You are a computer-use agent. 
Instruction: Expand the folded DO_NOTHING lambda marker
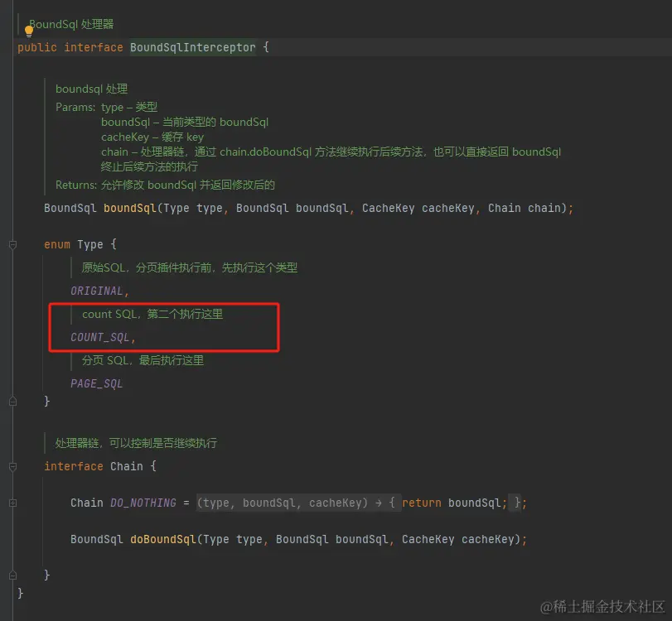point(13,503)
